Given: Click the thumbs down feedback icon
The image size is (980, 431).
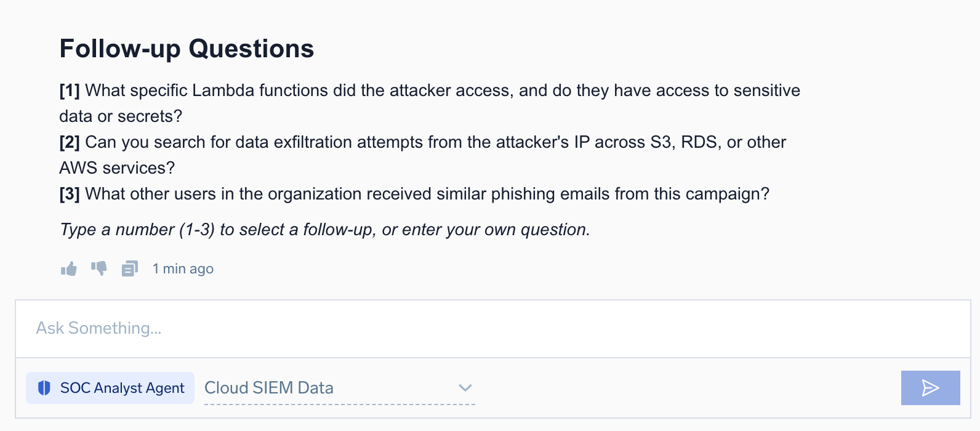Looking at the screenshot, I should pyautogui.click(x=99, y=268).
